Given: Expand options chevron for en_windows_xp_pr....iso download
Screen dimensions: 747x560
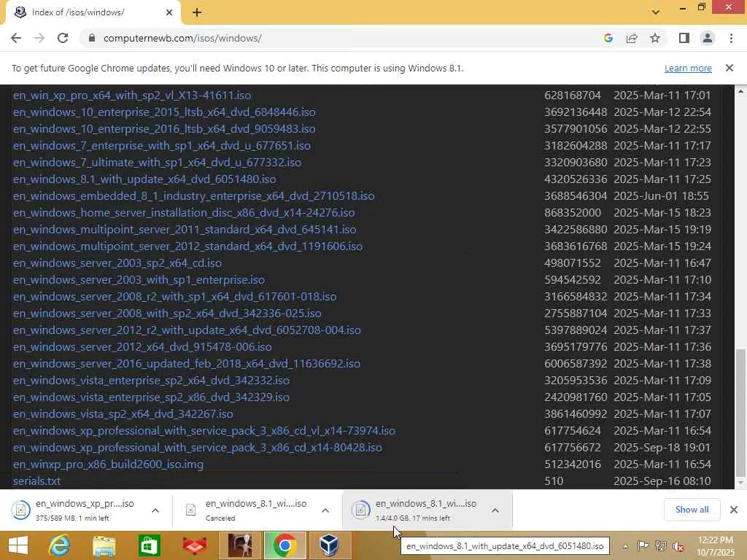Looking at the screenshot, I should [155, 510].
